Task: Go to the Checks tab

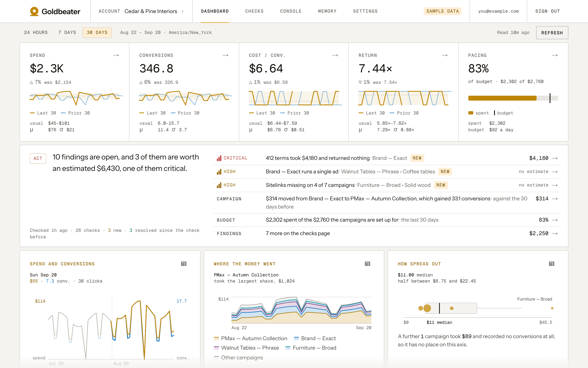Action: tap(254, 11)
